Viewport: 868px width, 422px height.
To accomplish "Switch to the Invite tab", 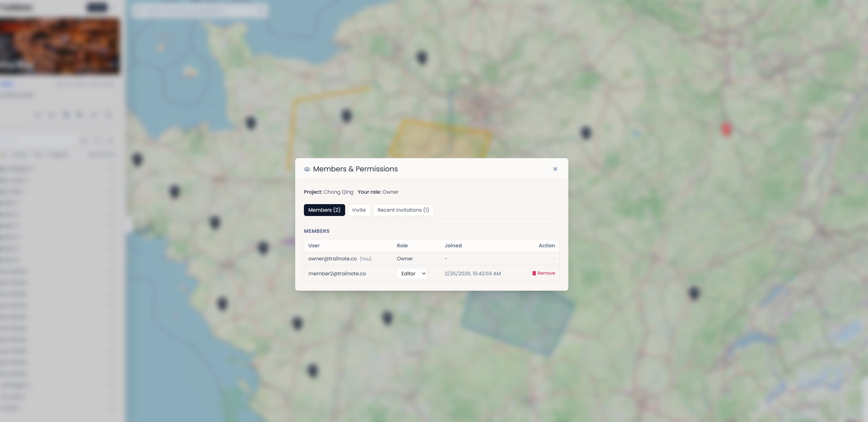I will tap(358, 210).
